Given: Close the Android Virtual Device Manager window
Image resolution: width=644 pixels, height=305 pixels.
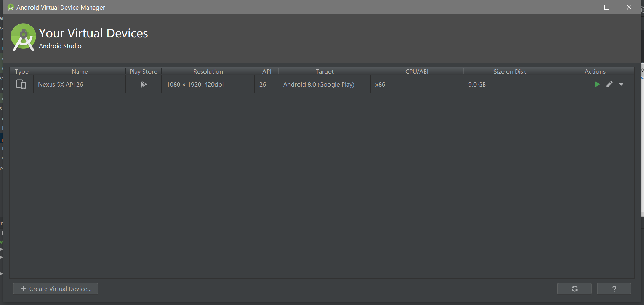Looking at the screenshot, I should pyautogui.click(x=629, y=7).
